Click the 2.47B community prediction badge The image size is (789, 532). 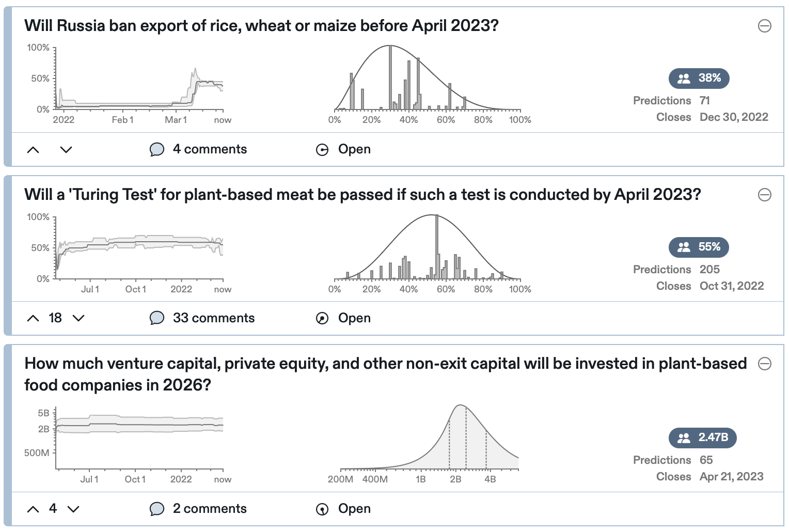click(x=702, y=437)
